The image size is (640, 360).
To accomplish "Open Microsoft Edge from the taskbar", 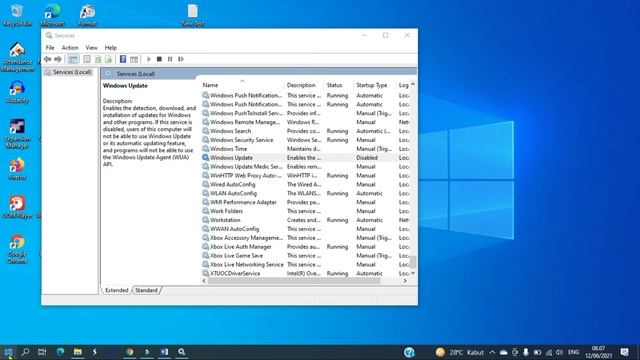I will point(60,352).
